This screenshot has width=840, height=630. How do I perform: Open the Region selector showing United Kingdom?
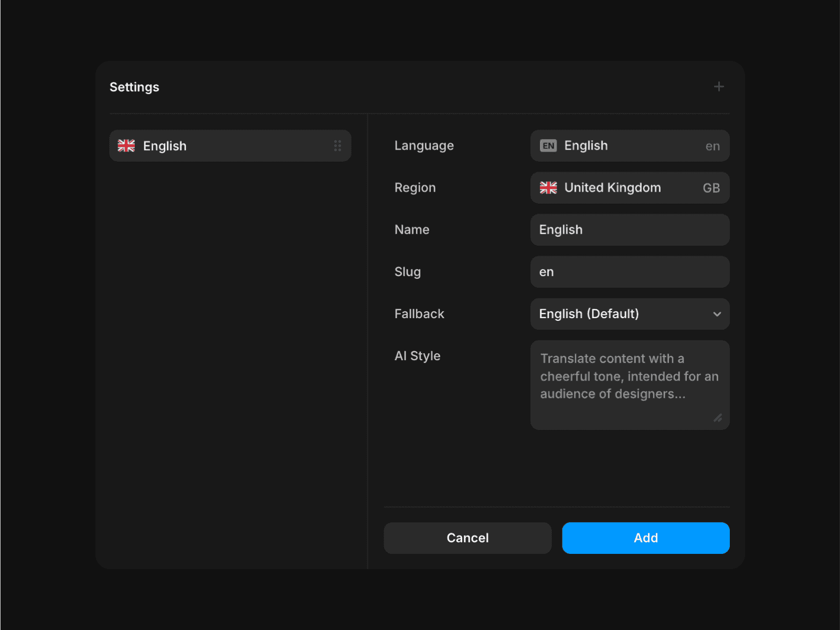(630, 187)
